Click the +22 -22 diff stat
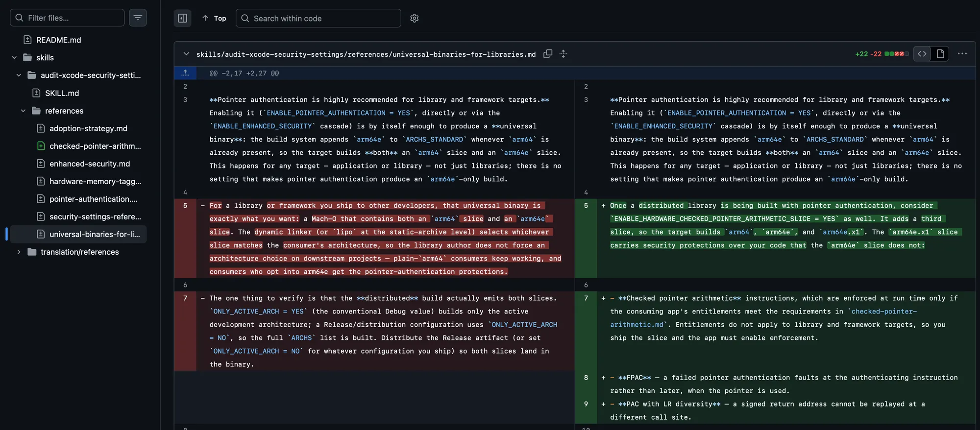 point(868,54)
